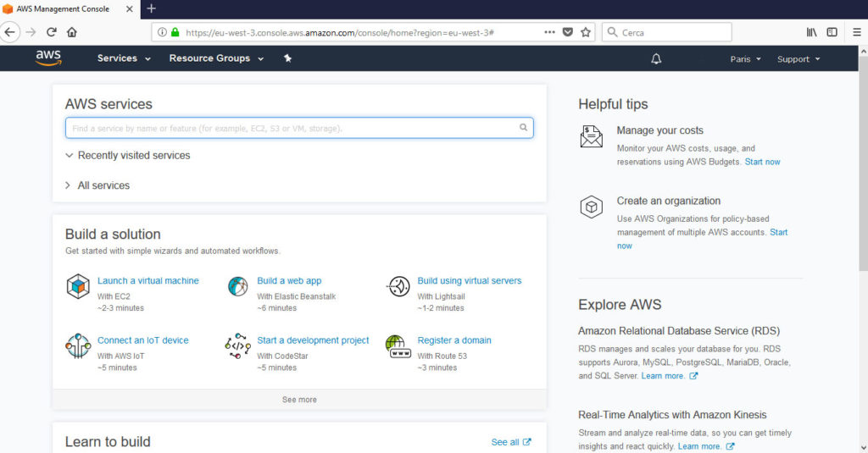Click Real-Time Analytics with Amazon Kinesis heading
Screen dimensions: 868x453
tap(672, 415)
